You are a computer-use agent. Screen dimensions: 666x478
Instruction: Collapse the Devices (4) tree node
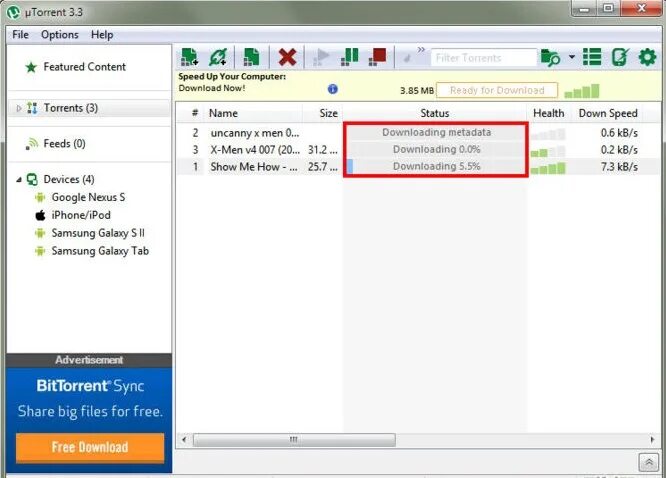point(19,180)
